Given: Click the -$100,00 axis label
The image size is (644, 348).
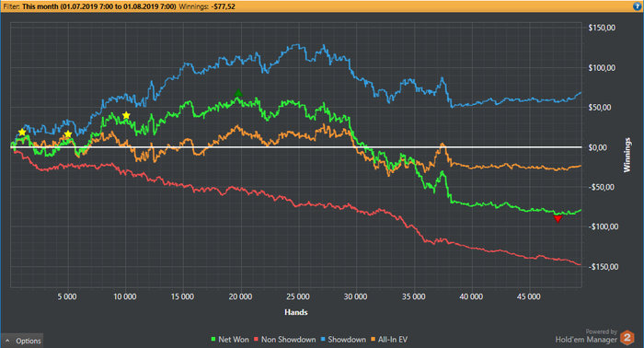Looking at the screenshot, I should point(603,226).
